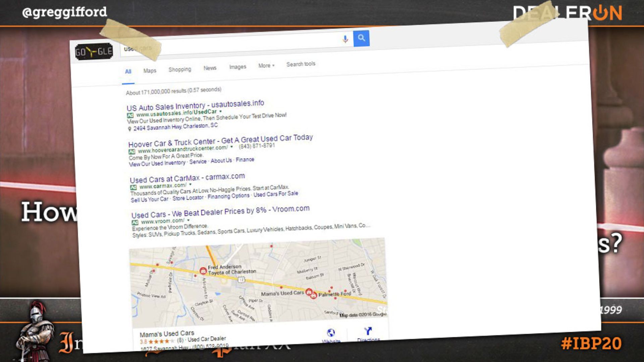
Task: Open Search tools options
Action: pos(301,64)
